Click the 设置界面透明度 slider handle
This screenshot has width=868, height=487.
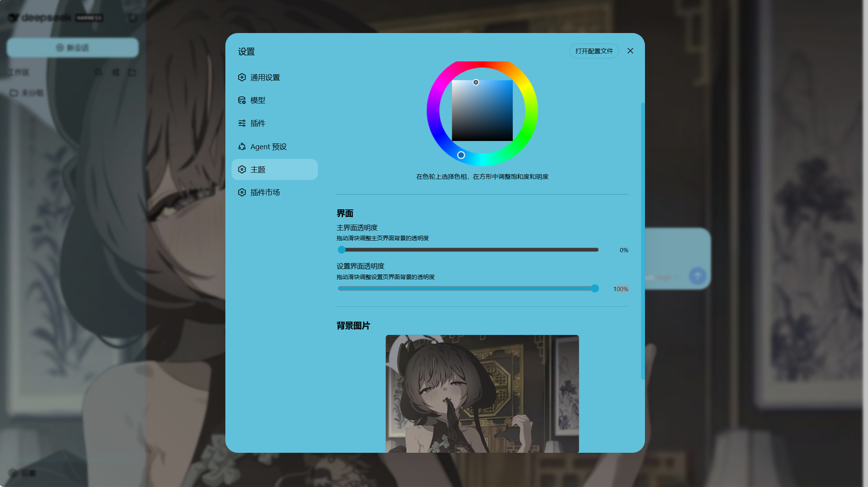594,288
